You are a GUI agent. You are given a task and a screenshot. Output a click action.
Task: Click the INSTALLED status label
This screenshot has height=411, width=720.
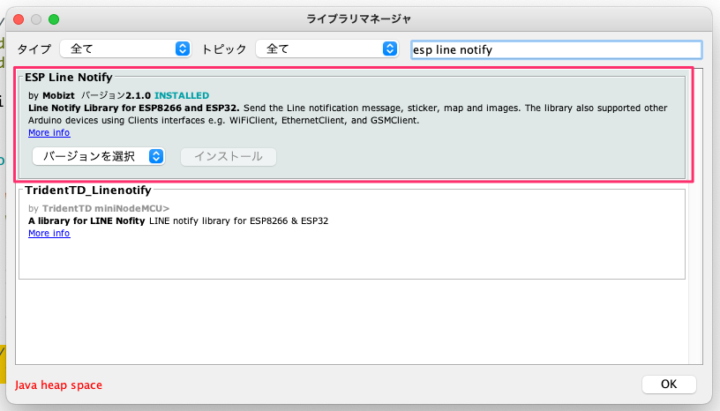point(181,95)
